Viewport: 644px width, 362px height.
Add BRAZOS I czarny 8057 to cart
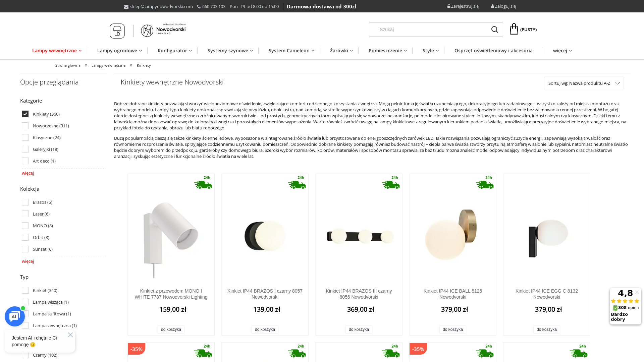265,329
